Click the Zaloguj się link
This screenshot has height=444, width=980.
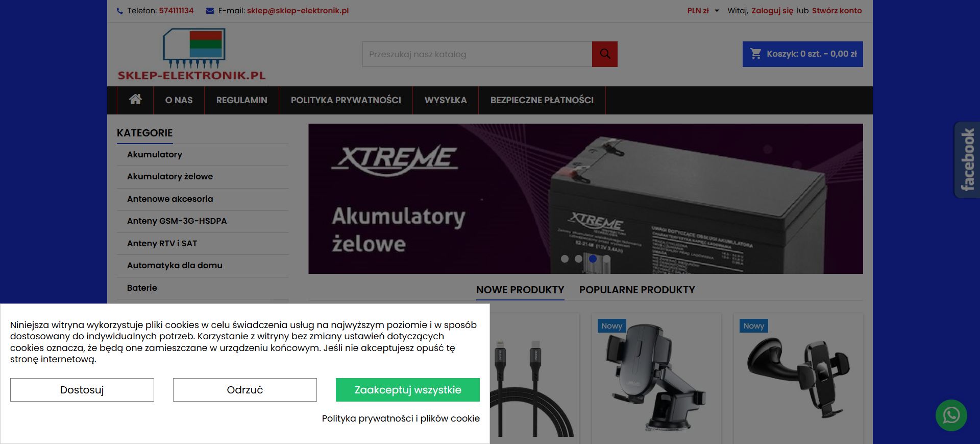tap(772, 11)
